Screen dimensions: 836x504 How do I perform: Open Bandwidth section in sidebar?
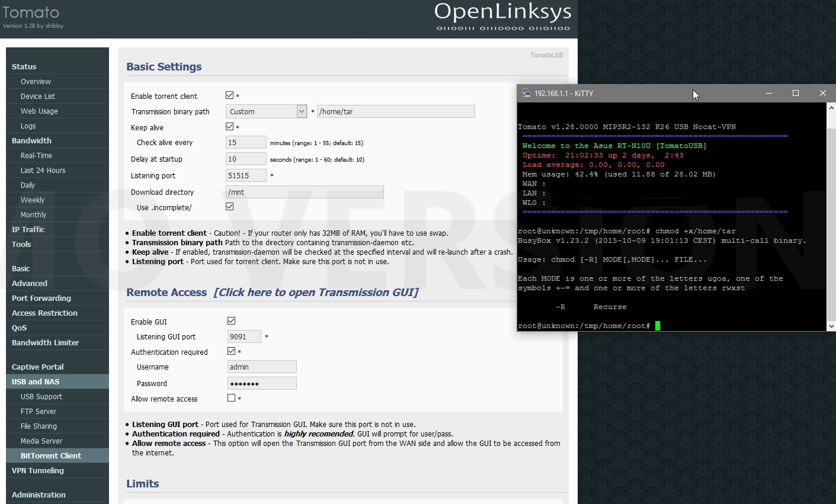pyautogui.click(x=57, y=140)
